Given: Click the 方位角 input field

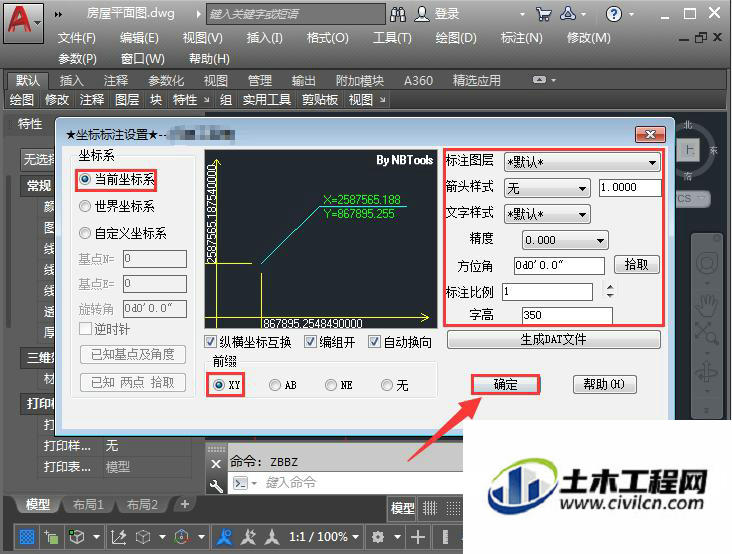Looking at the screenshot, I should tap(559, 266).
